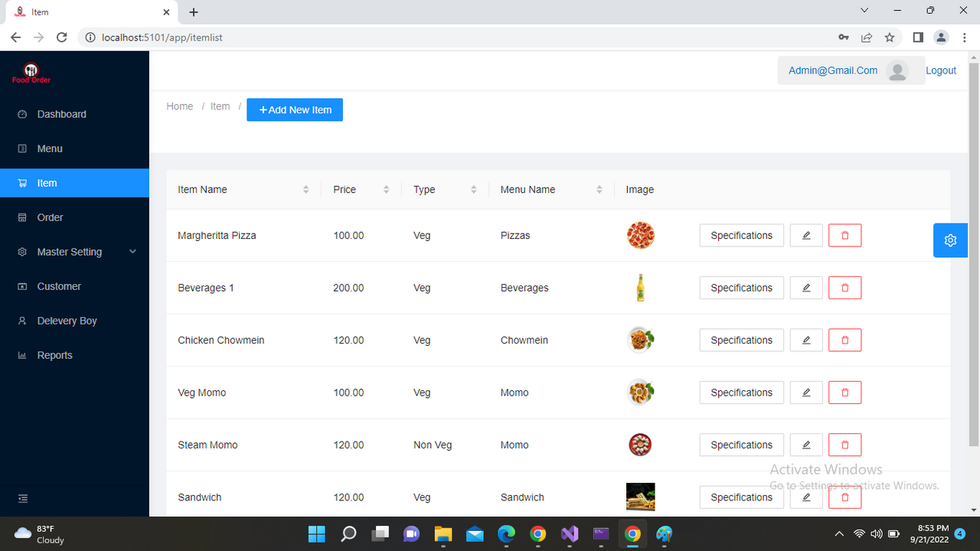
Task: Open Microsoft Edge from taskbar
Action: 506,533
